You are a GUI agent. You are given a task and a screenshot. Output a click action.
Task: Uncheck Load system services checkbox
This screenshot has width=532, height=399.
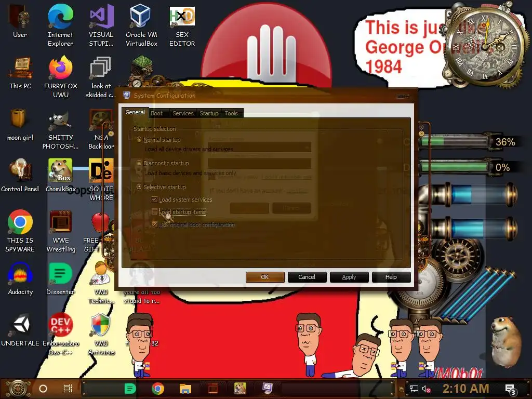154,199
